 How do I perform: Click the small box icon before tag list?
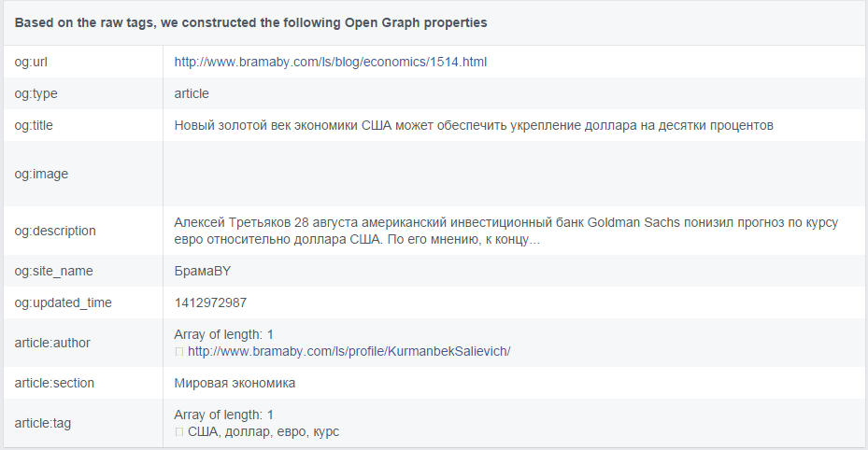(178, 431)
